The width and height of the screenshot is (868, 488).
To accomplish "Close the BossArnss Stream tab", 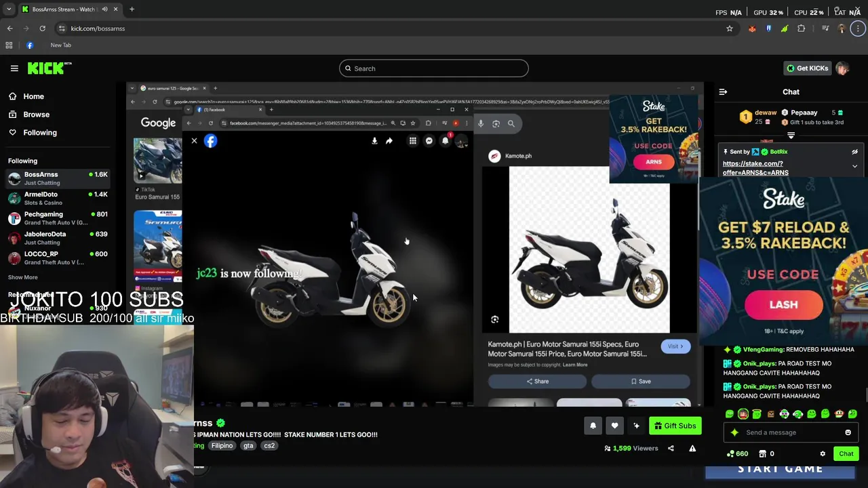I will [115, 9].
